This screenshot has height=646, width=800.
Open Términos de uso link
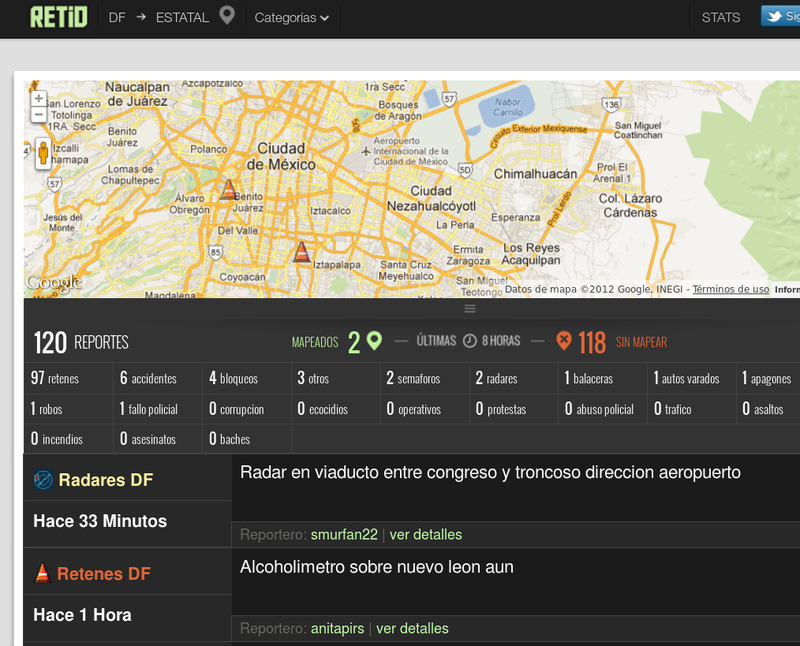(x=731, y=289)
